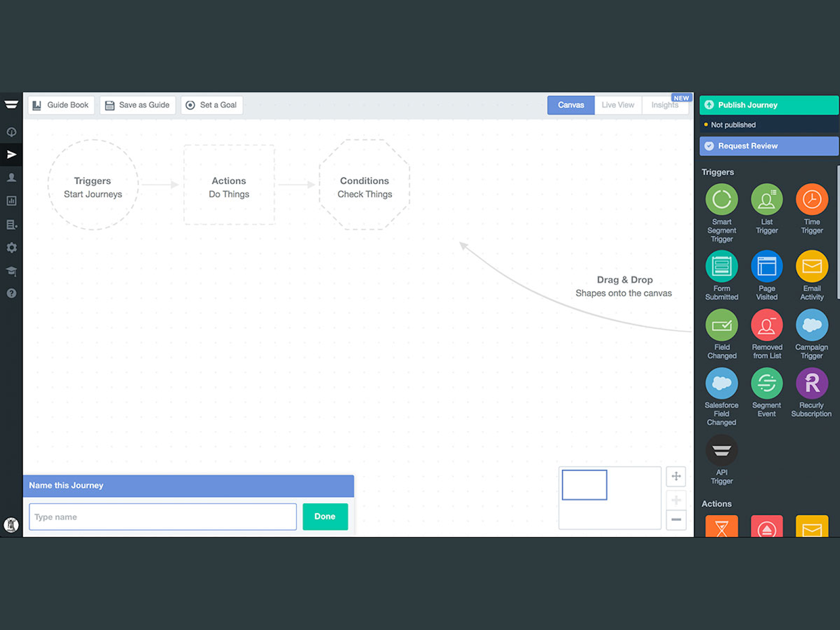Select the API Trigger
The height and width of the screenshot is (630, 840).
tap(721, 450)
